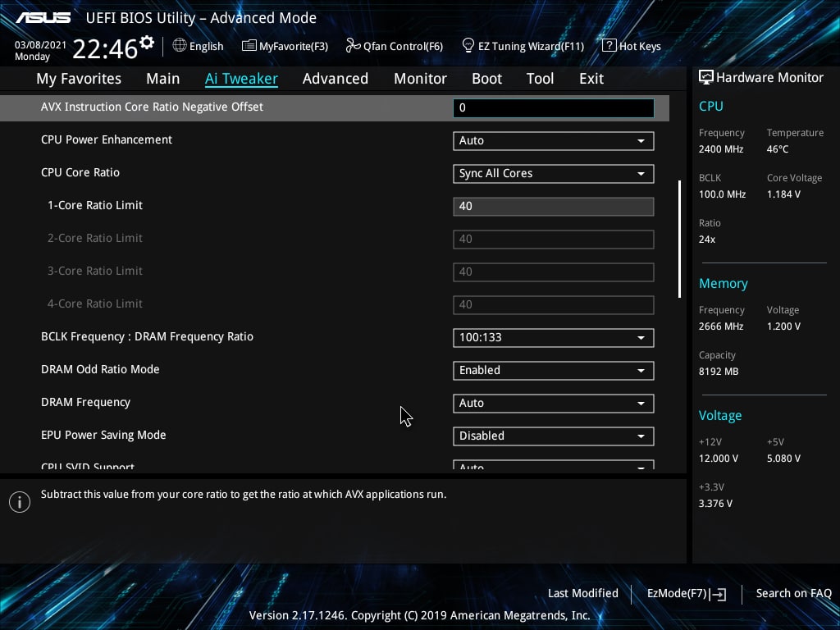Screen dimensions: 840x630
Task: Select the CPU Core Ratio row label
Action: [80, 172]
